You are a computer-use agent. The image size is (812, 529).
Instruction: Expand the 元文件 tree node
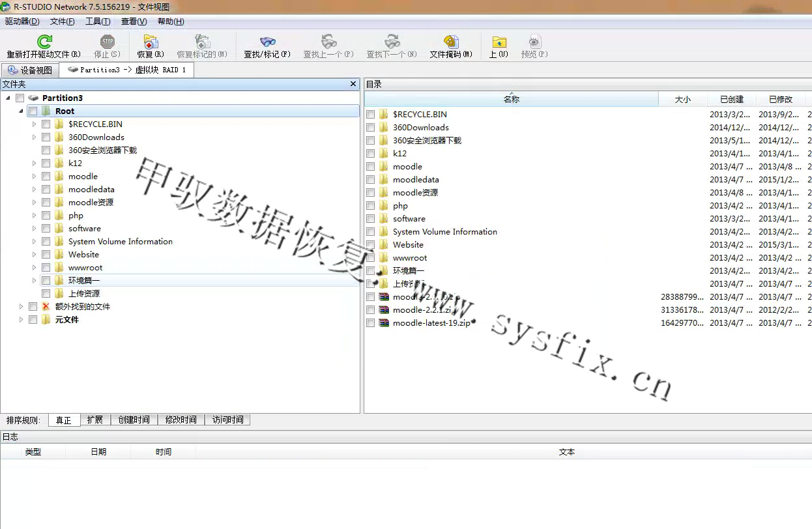(x=21, y=319)
